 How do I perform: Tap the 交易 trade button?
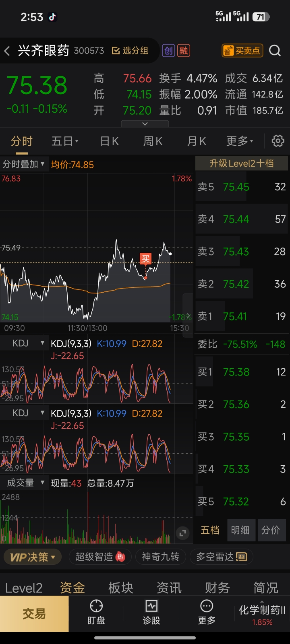pyautogui.click(x=34, y=614)
